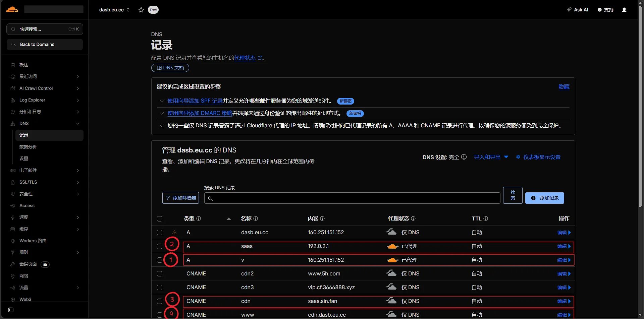Screen dimensions: 644x319
Task: Click the 名称 column info icon
Action: 256,218
